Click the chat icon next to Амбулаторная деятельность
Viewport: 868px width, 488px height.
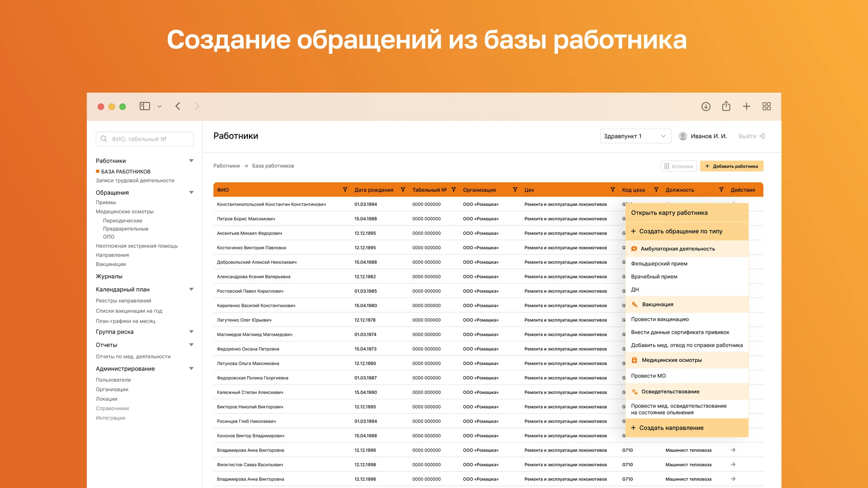pyautogui.click(x=635, y=249)
